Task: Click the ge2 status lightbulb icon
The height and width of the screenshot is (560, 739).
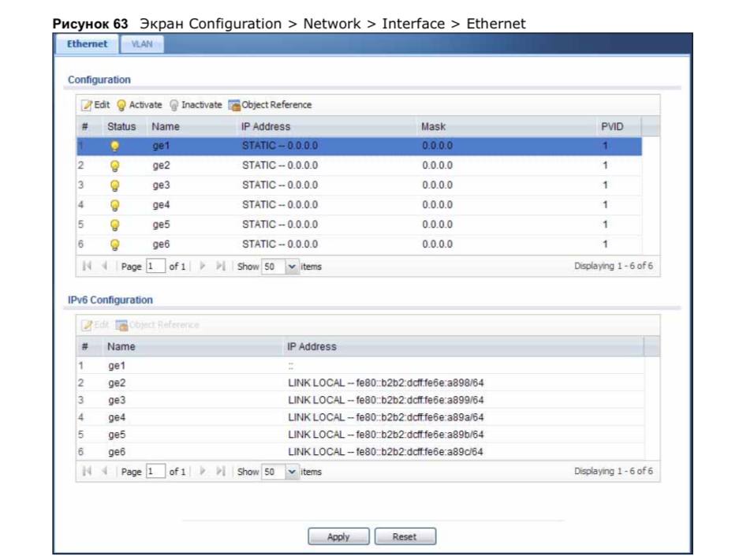Action: (114, 166)
